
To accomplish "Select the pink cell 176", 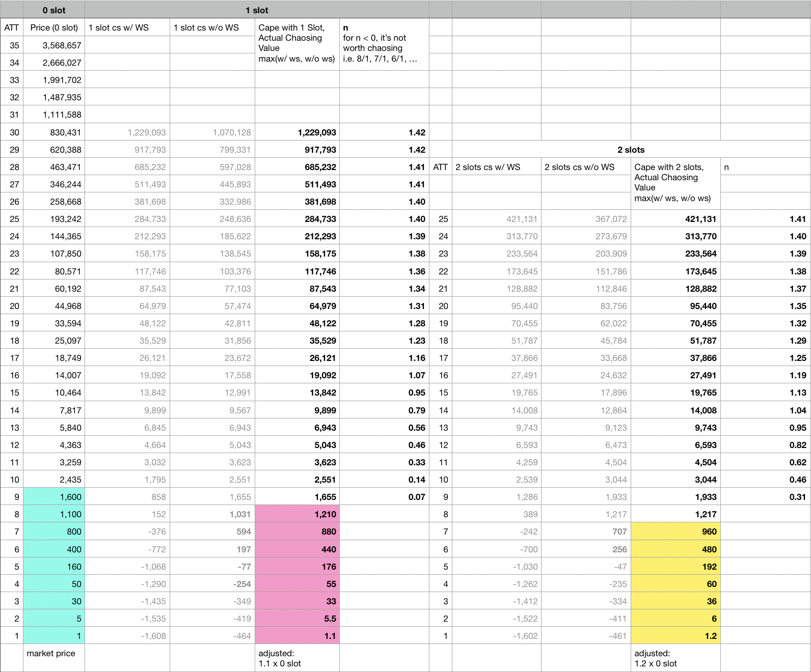I will (x=297, y=567).
